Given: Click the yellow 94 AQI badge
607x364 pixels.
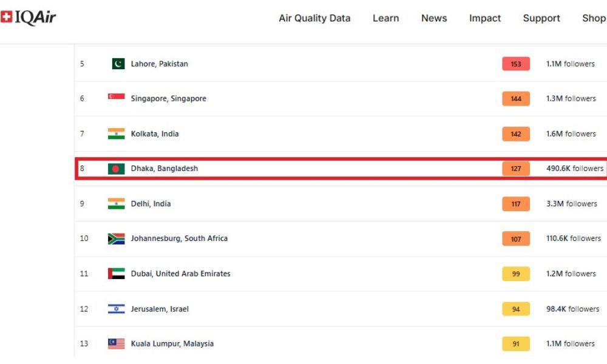Looking at the screenshot, I should coord(515,309).
